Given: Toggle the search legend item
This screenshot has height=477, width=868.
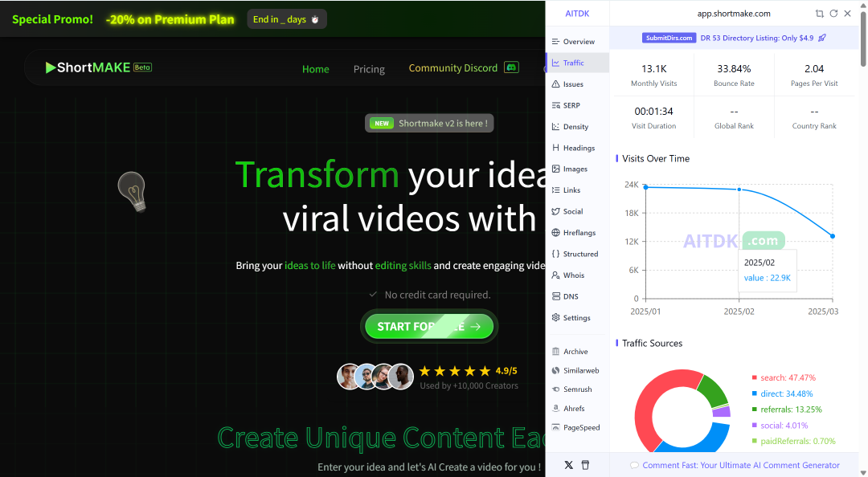Looking at the screenshot, I should tap(784, 377).
